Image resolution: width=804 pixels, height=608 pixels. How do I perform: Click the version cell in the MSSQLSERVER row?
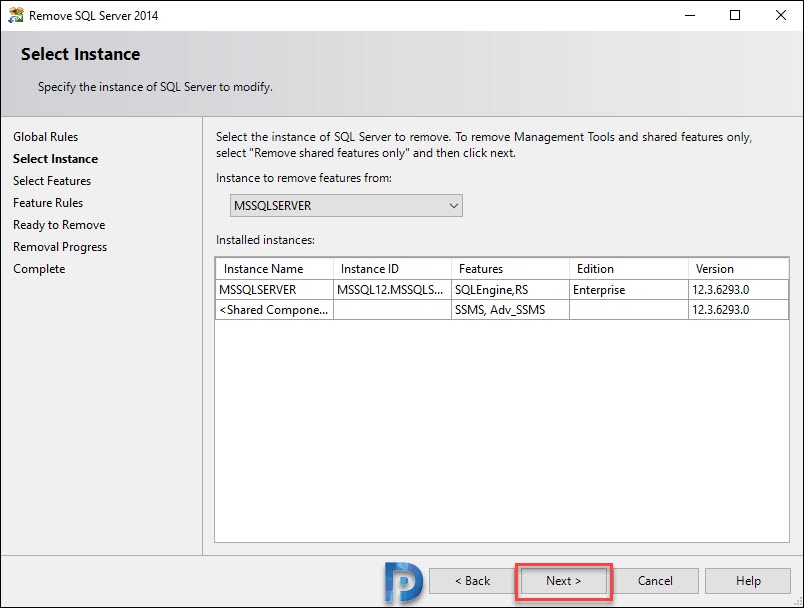click(x=739, y=290)
